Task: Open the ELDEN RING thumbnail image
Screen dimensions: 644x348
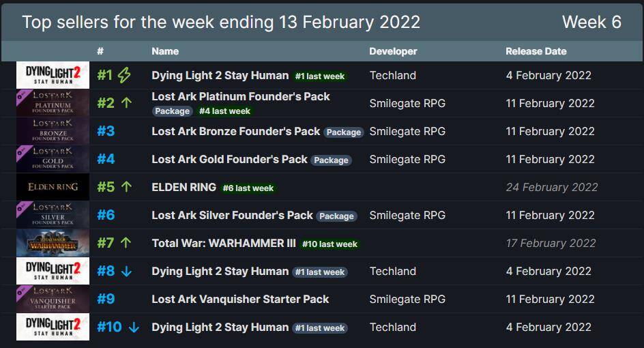Action: 53,187
